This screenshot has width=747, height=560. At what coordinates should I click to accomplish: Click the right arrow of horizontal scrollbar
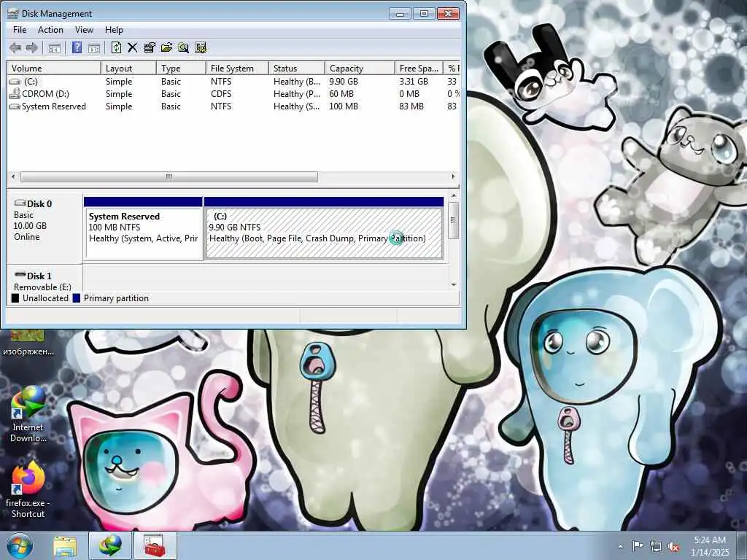point(453,176)
